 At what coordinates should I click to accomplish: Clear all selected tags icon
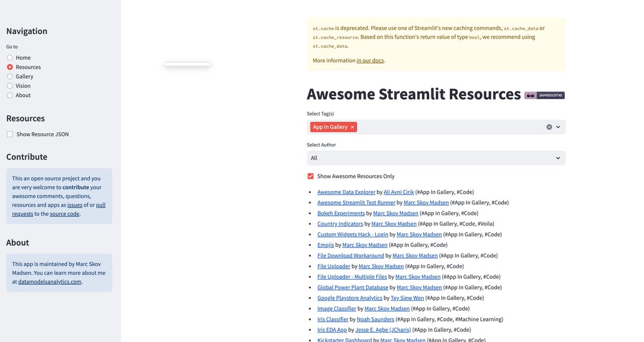click(x=549, y=127)
